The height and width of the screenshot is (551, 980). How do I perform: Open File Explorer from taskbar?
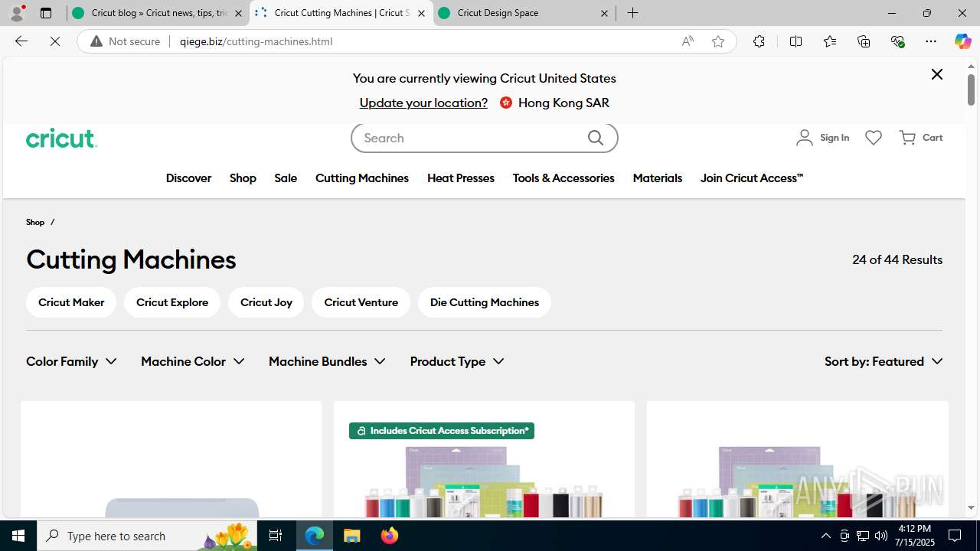[352, 536]
